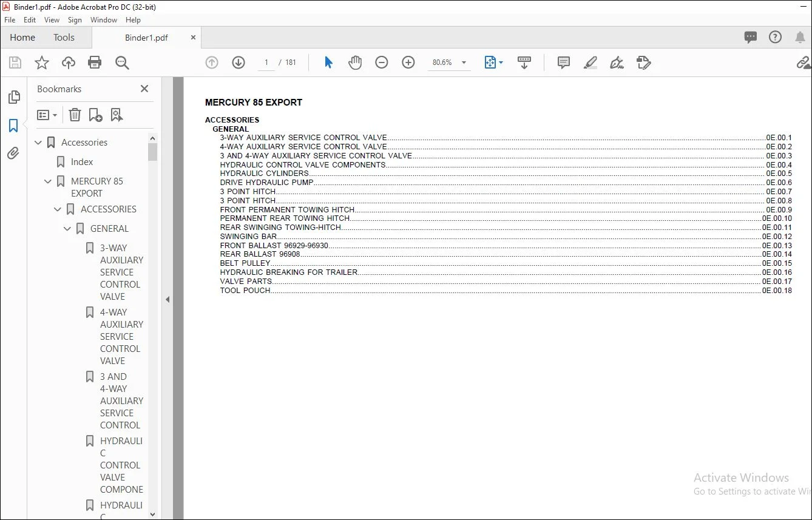Screen dimensions: 812x520
Task: Open the Help menu
Action: [x=133, y=20]
